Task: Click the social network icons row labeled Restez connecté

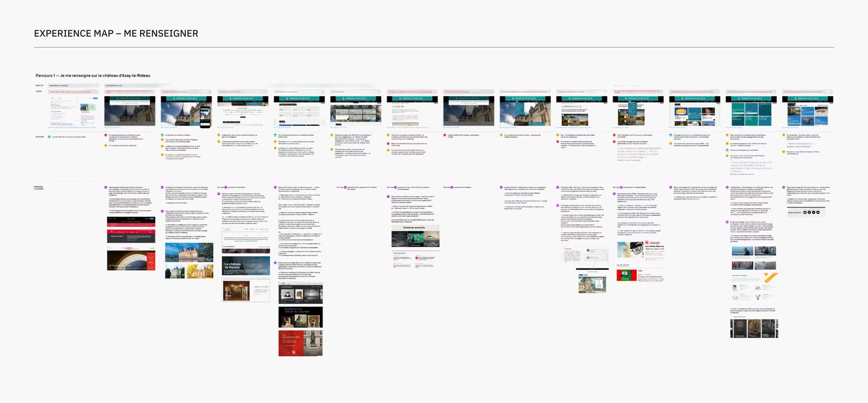Action: (x=806, y=212)
